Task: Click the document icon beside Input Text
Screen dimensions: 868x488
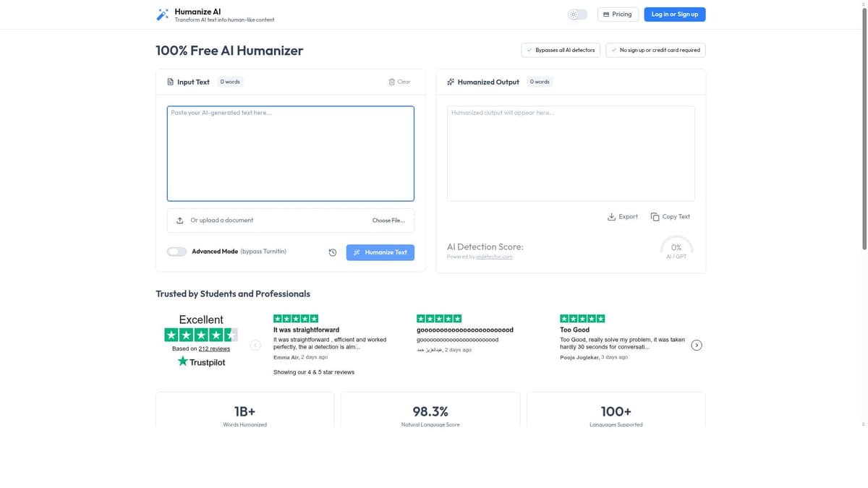Action: coord(169,82)
